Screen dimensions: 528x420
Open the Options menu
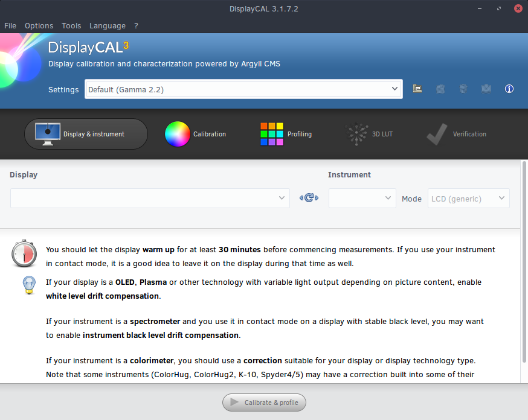(39, 25)
